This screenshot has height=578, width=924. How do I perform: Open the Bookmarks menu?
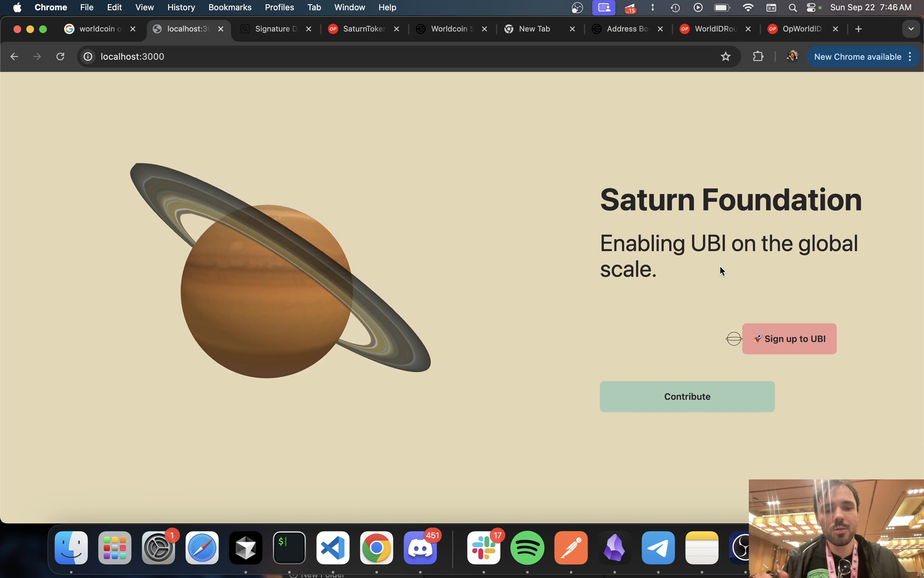230,7
